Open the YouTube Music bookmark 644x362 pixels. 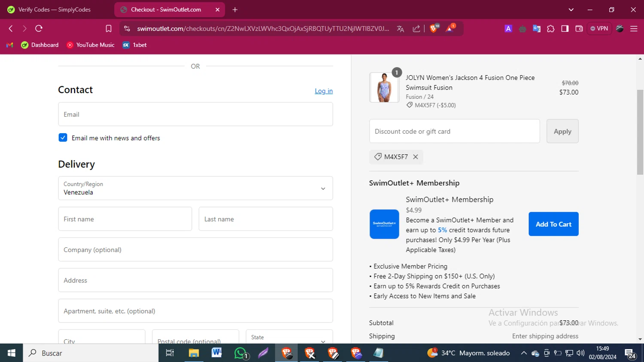click(x=91, y=45)
